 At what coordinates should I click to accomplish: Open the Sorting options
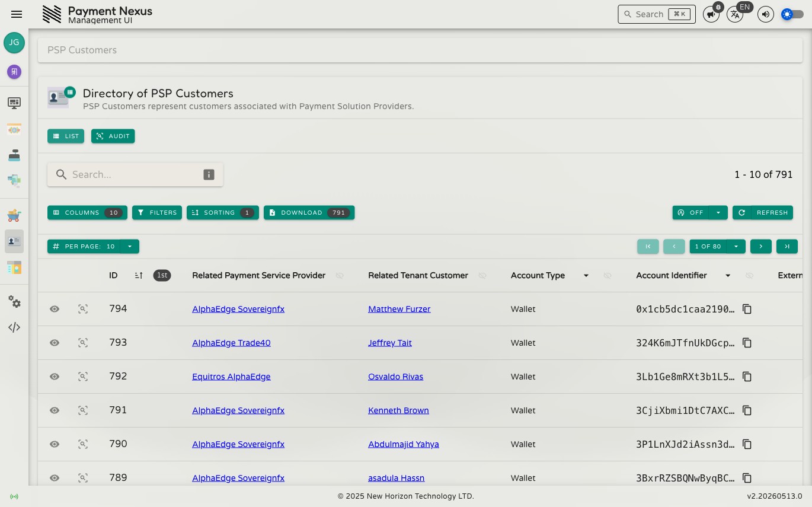[x=223, y=212]
